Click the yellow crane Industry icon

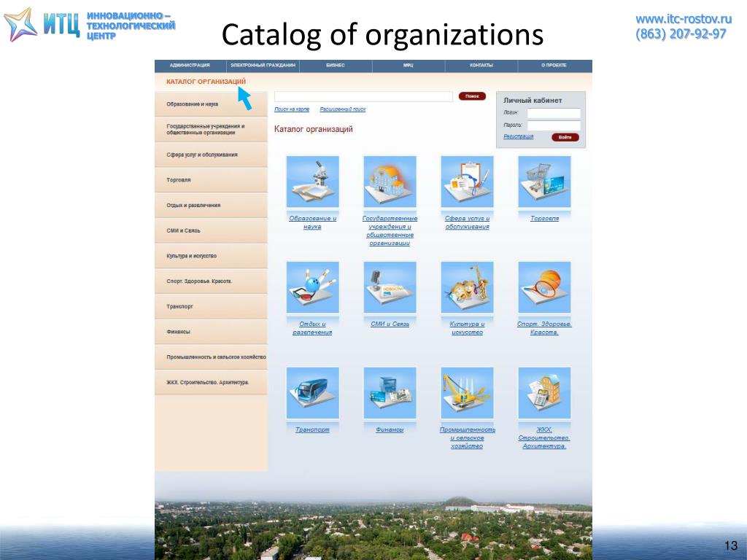click(x=468, y=393)
